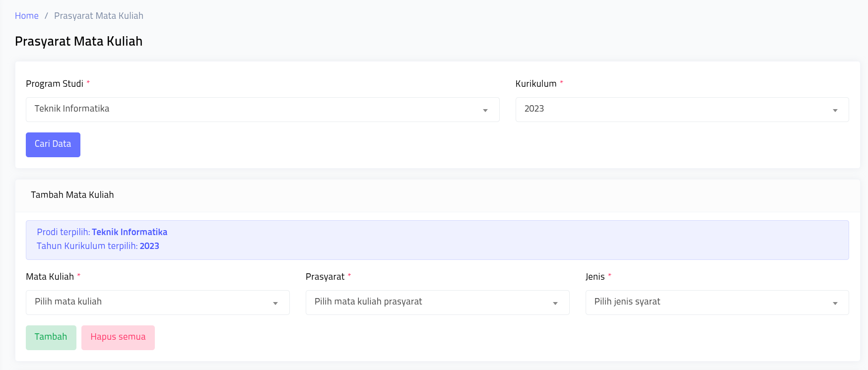The image size is (868, 370).
Task: Click the Tambah Mata Kuliah card header
Action: pyautogui.click(x=72, y=195)
